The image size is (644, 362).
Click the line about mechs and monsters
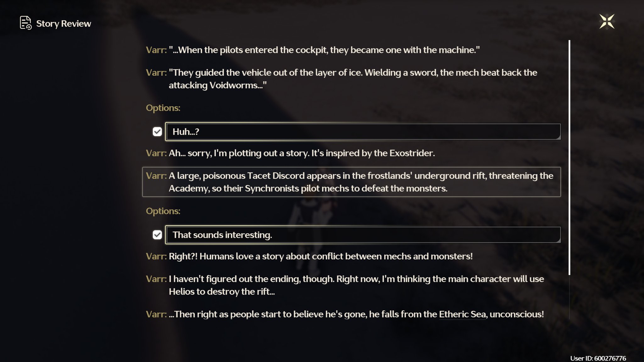click(320, 256)
